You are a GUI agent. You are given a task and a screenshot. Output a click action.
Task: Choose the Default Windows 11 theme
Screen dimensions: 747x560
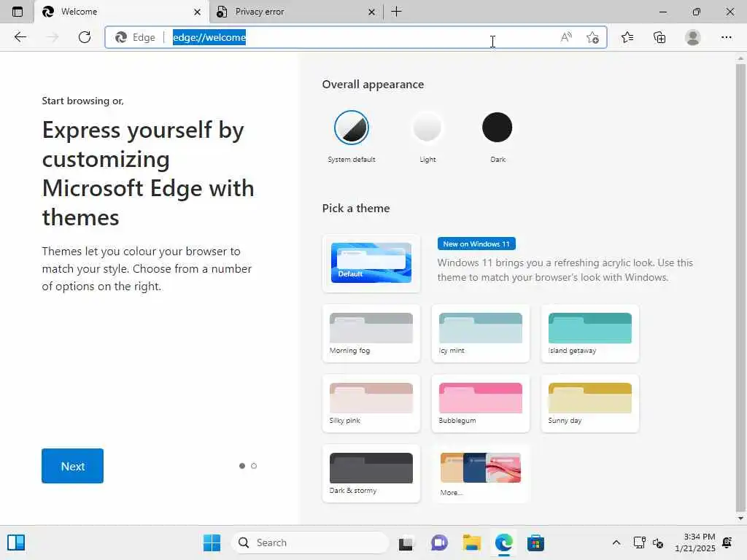[x=371, y=262]
